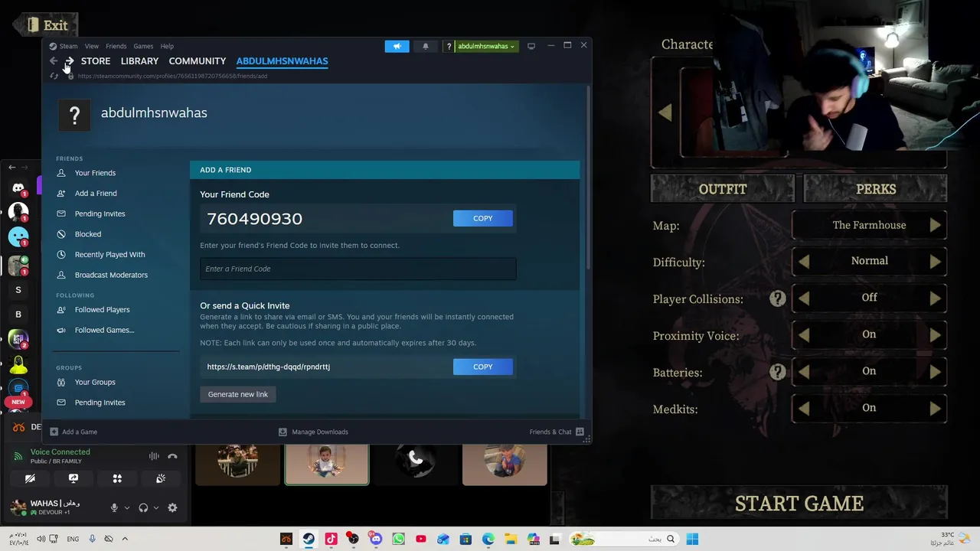Open Followed Players
Image resolution: width=980 pixels, height=551 pixels.
102,310
